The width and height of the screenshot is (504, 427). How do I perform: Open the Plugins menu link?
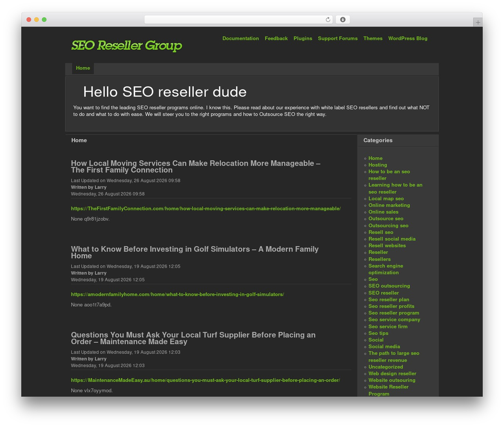pos(303,38)
